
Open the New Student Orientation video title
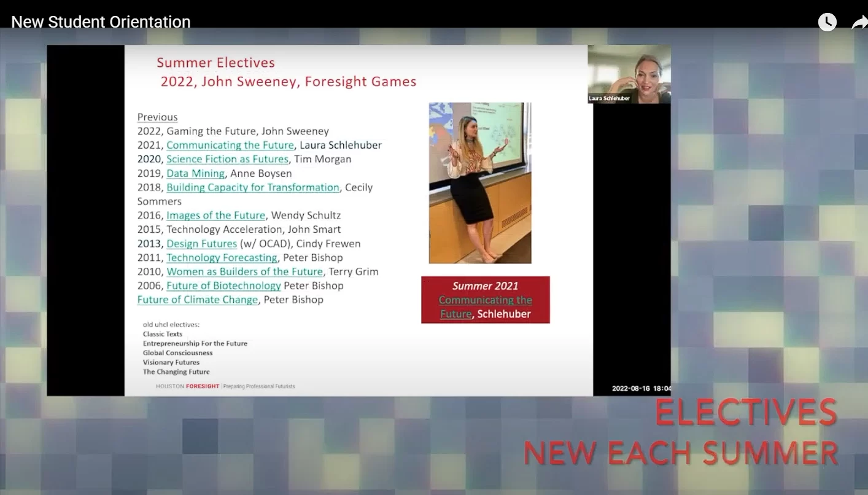click(x=101, y=22)
